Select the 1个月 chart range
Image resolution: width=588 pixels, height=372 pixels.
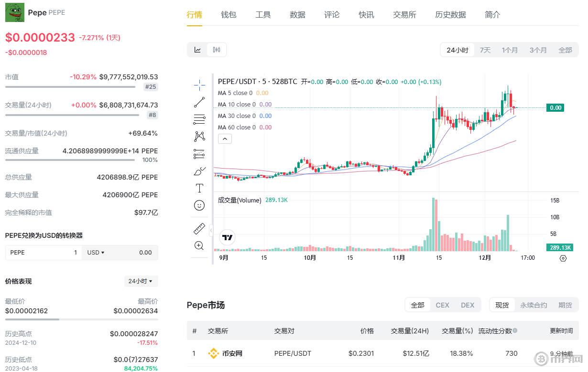pos(510,50)
